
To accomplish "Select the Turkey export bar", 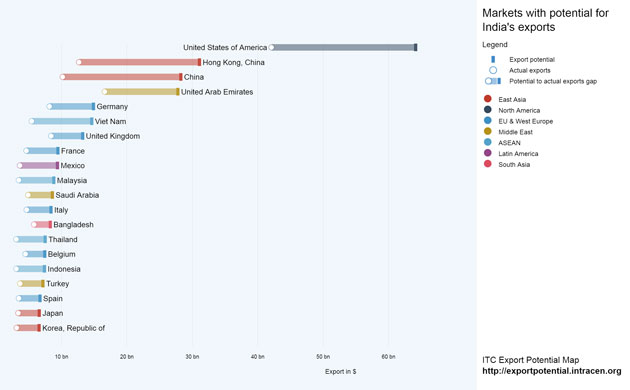I will coord(31,284).
